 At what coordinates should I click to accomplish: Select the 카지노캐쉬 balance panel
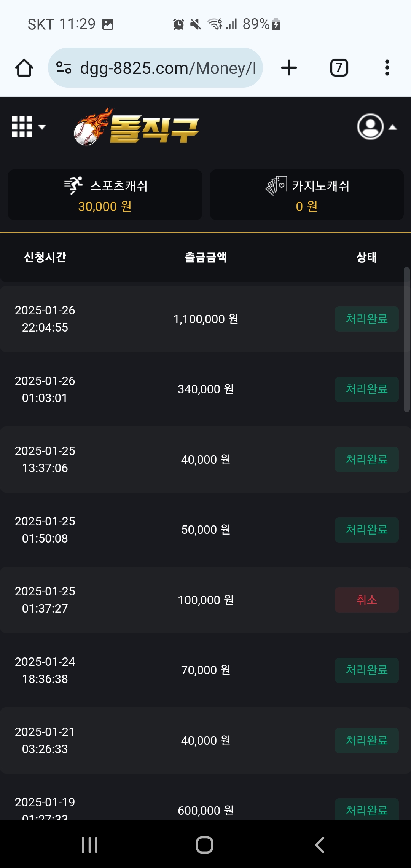[307, 195]
